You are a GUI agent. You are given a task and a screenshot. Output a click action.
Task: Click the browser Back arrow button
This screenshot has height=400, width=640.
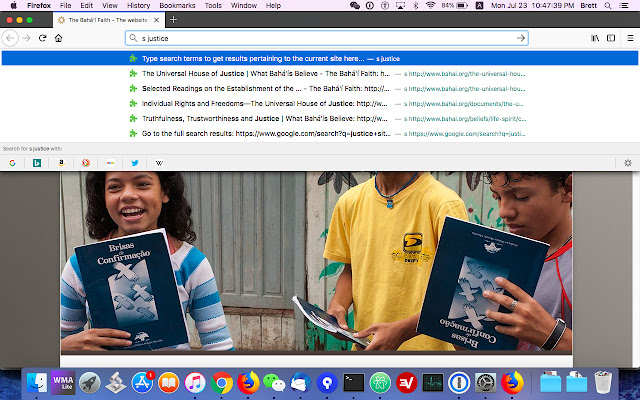10,38
